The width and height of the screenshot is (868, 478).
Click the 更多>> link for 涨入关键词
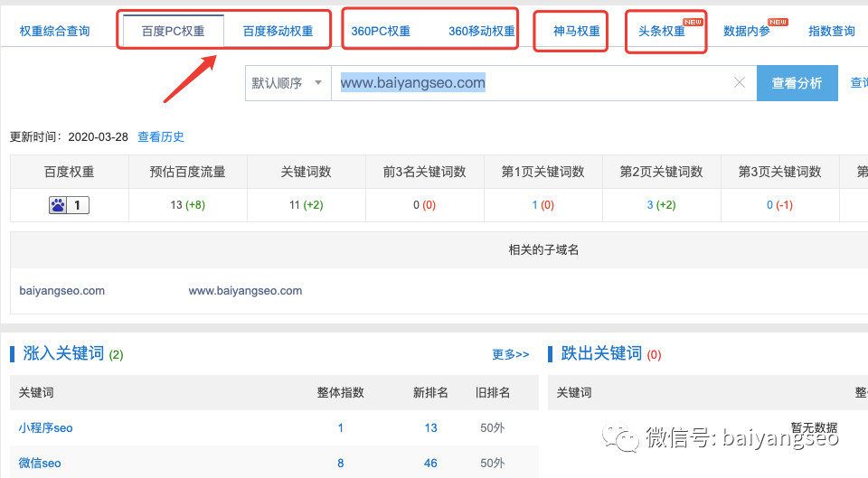(510, 354)
